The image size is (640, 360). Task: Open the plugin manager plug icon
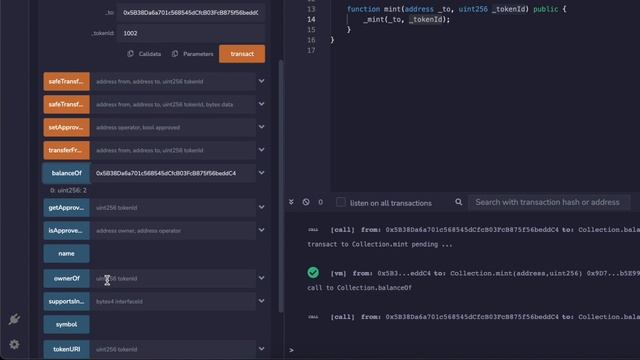(14, 319)
